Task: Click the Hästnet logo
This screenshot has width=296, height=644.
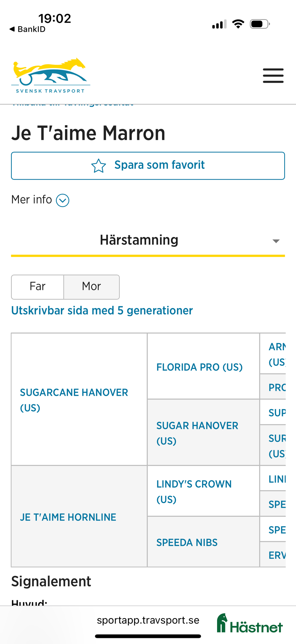Action: coord(249,620)
